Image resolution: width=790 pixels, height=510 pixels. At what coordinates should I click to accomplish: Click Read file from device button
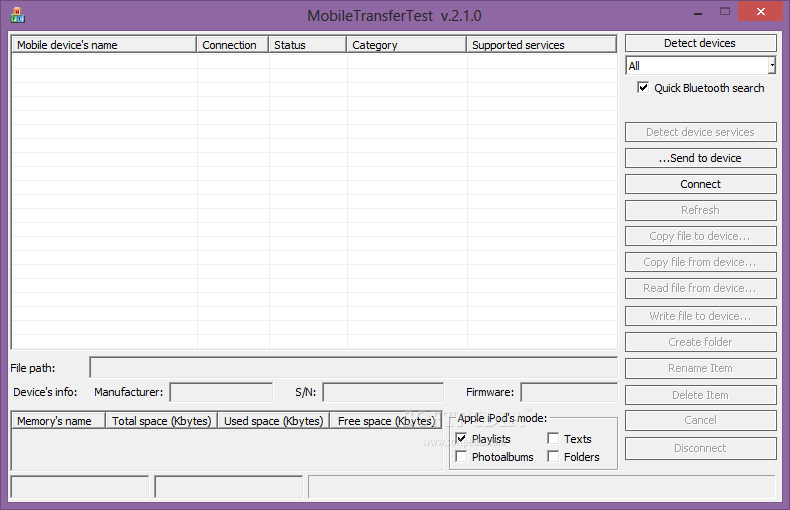tap(700, 288)
